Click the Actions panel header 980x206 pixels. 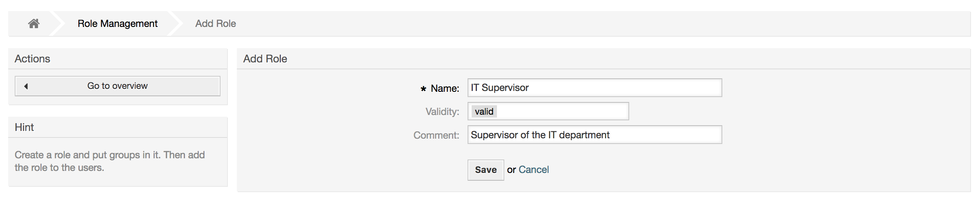coord(33,59)
